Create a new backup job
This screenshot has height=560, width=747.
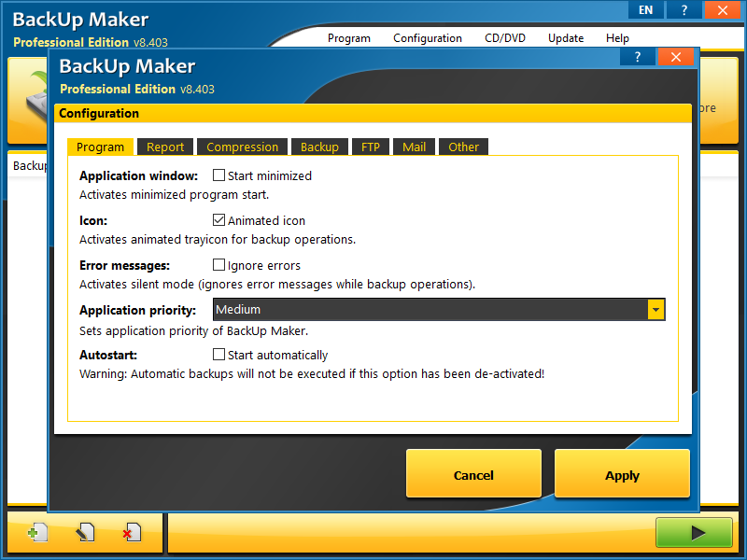pyautogui.click(x=36, y=531)
